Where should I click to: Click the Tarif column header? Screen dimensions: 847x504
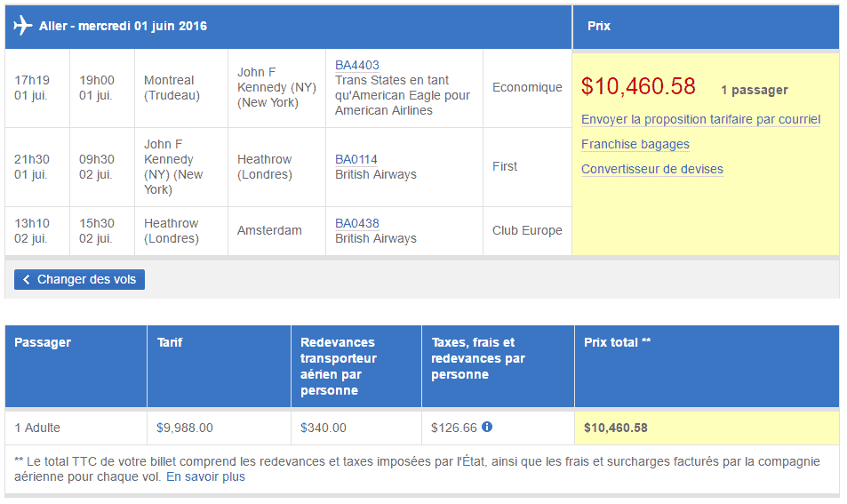[170, 342]
